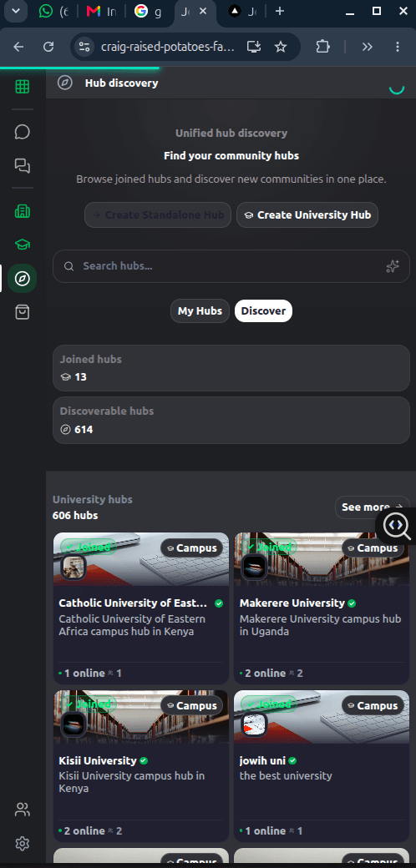
Task: Click '2 online' on Kisii University card
Action: tap(84, 831)
